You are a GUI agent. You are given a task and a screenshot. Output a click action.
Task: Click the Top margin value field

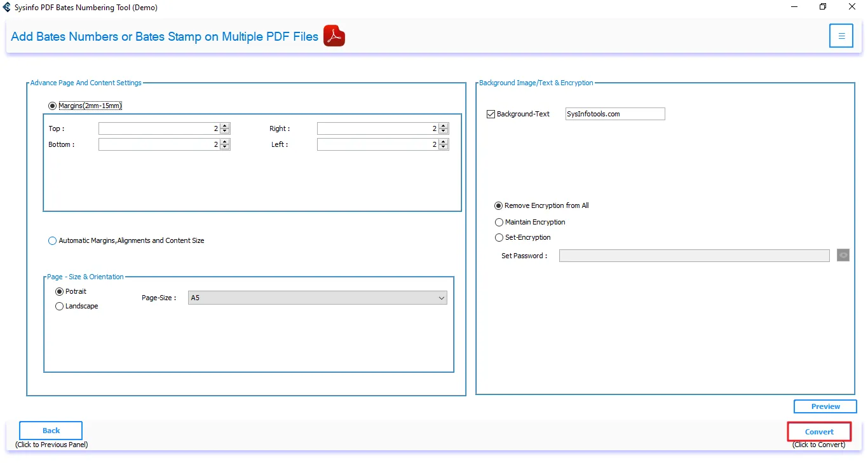pyautogui.click(x=159, y=128)
